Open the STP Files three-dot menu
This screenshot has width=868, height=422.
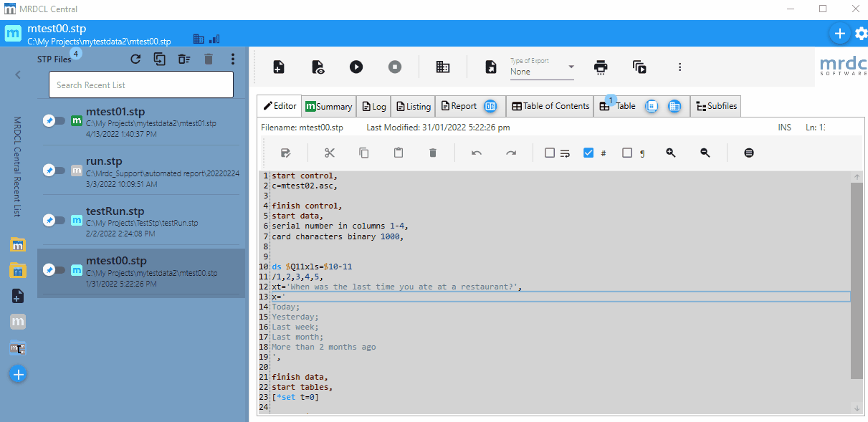(232, 59)
